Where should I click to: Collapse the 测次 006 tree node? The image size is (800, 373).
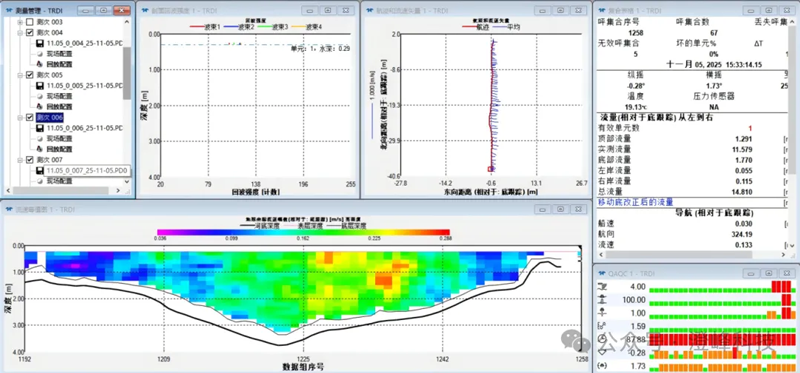pos(20,117)
